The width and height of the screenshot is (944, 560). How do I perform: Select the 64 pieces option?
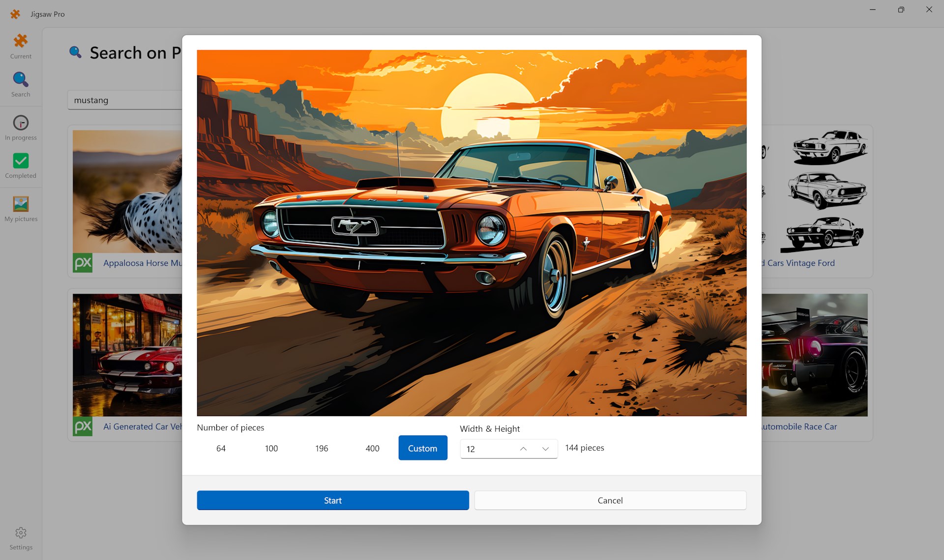click(x=221, y=448)
